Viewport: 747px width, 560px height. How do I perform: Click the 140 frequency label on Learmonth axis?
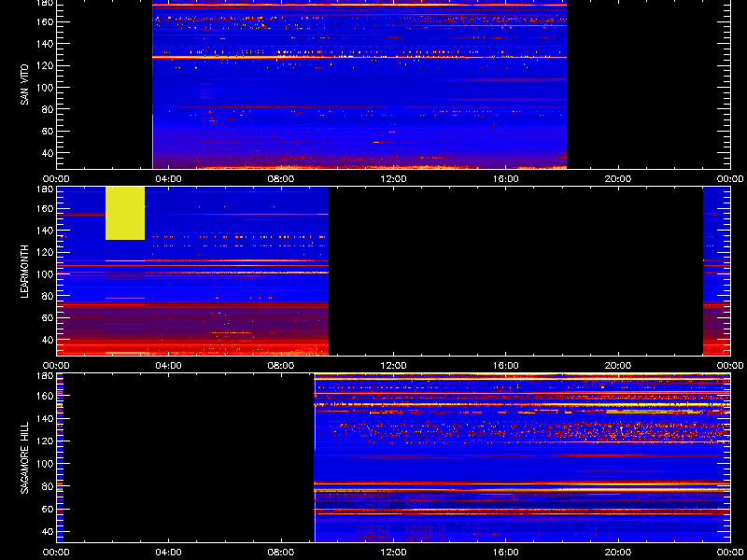(x=45, y=231)
